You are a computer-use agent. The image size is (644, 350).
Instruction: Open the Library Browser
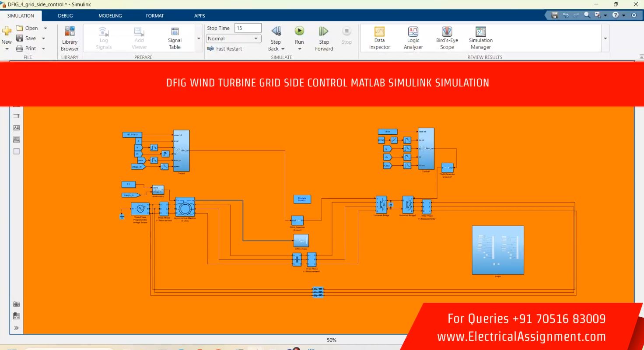pyautogui.click(x=70, y=38)
